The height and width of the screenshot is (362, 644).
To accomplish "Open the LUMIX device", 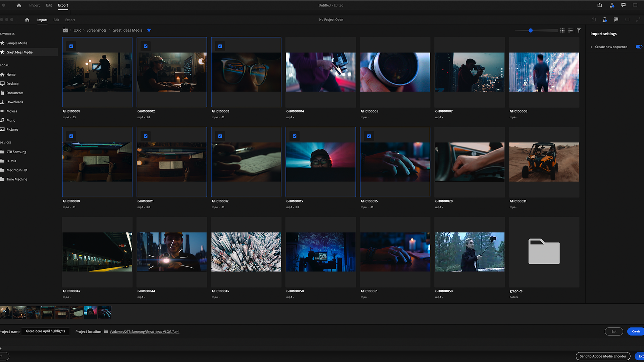I will [11, 161].
